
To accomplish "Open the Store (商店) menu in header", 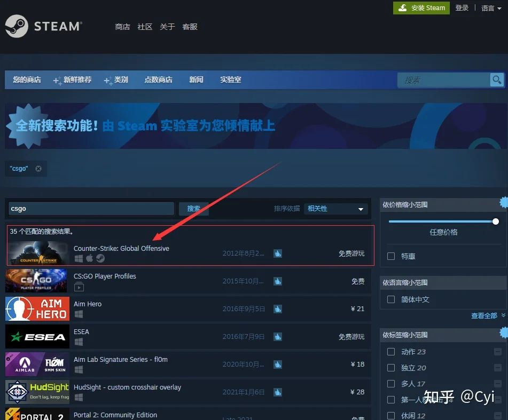I will pyautogui.click(x=122, y=27).
